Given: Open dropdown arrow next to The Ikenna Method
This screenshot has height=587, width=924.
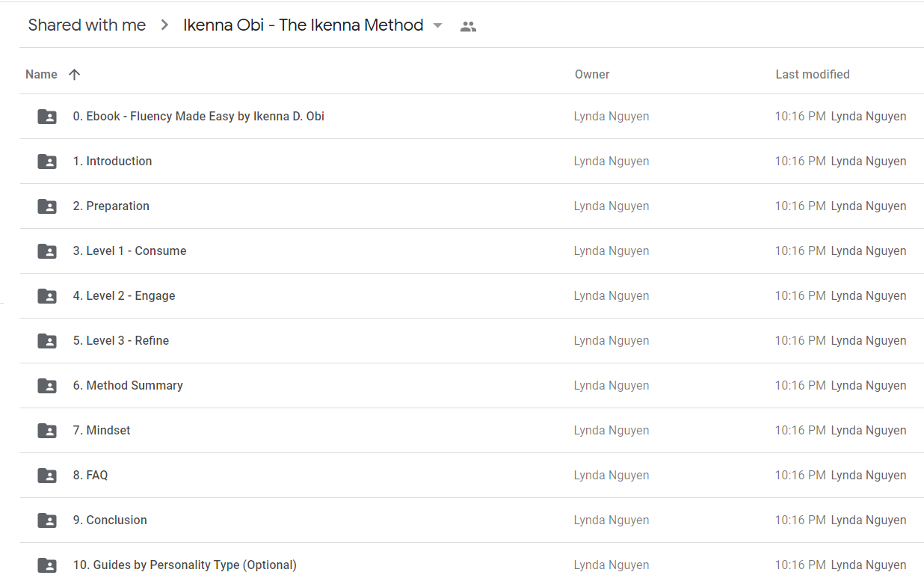Looking at the screenshot, I should click(438, 26).
